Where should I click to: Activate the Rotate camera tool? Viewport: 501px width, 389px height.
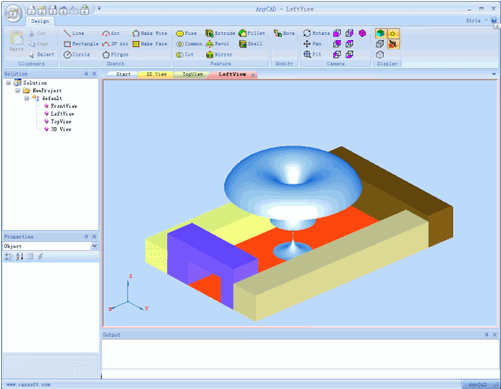pos(316,33)
